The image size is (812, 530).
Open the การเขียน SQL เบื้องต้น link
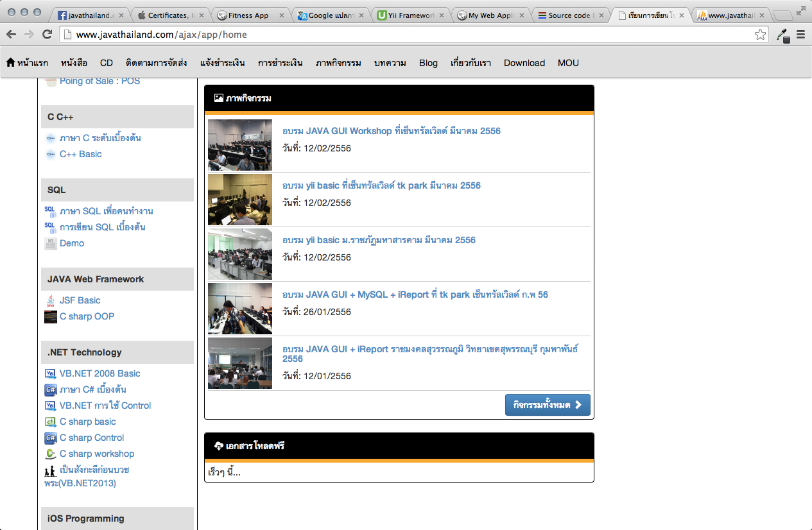[x=103, y=227]
